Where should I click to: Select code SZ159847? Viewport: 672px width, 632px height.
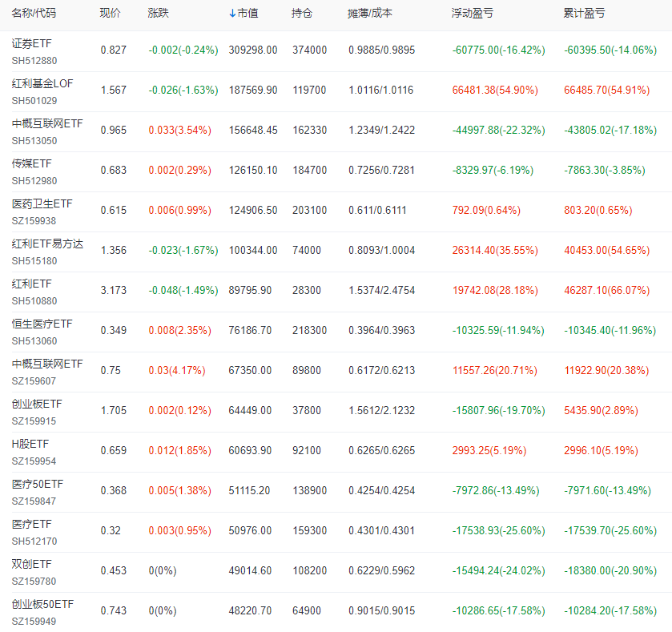[34, 501]
